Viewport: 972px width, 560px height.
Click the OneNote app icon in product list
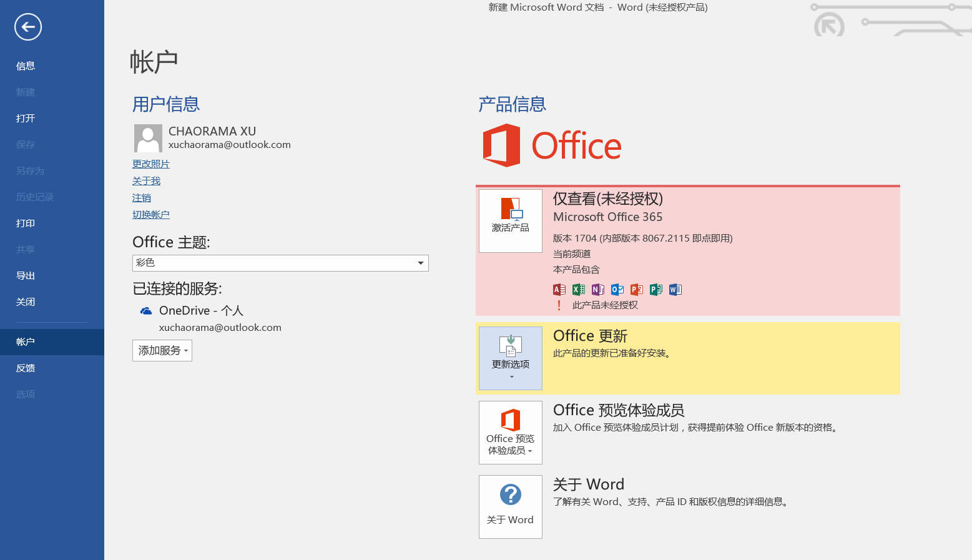coord(598,290)
